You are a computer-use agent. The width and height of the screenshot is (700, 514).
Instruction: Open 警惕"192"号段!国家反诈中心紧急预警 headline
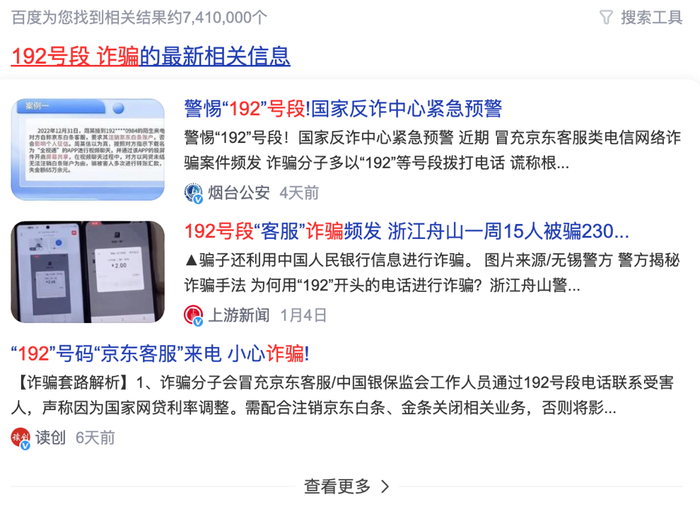coord(343,109)
